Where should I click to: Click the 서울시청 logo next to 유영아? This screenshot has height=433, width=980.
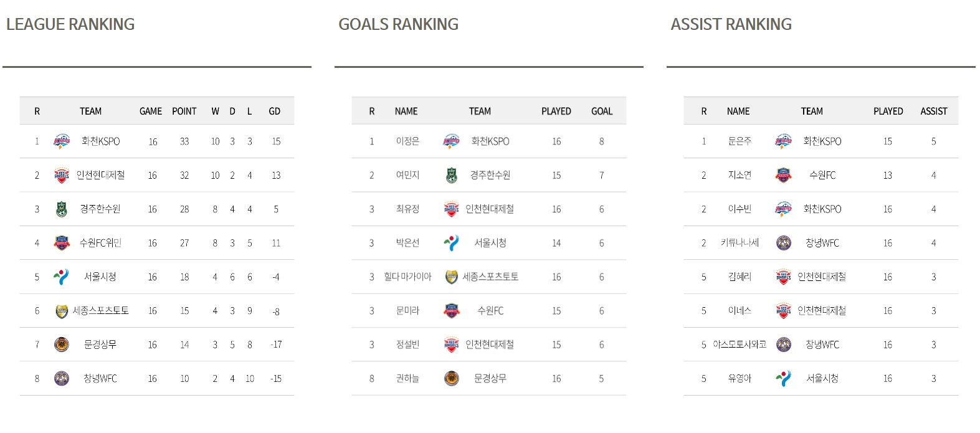(x=783, y=378)
